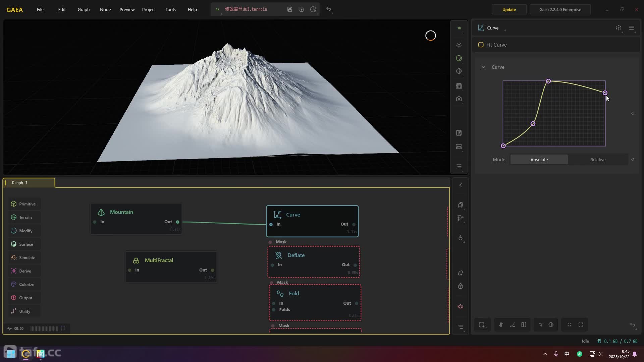Click the middle curve control point
Screen dimensions: 644x362
533,124
